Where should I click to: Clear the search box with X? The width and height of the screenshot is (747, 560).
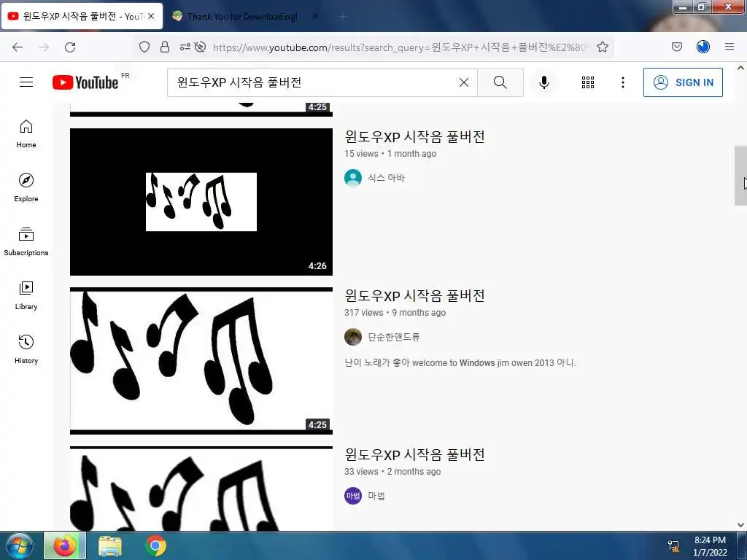point(463,82)
